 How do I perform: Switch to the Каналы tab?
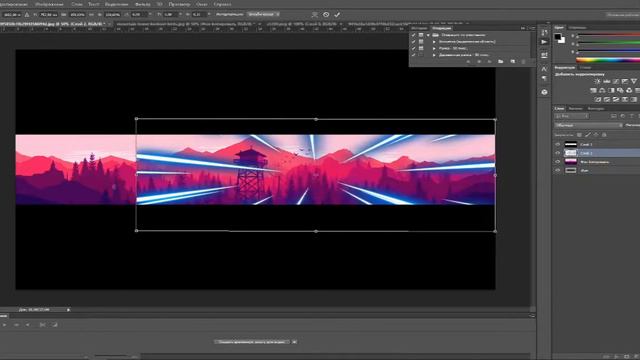click(576, 109)
